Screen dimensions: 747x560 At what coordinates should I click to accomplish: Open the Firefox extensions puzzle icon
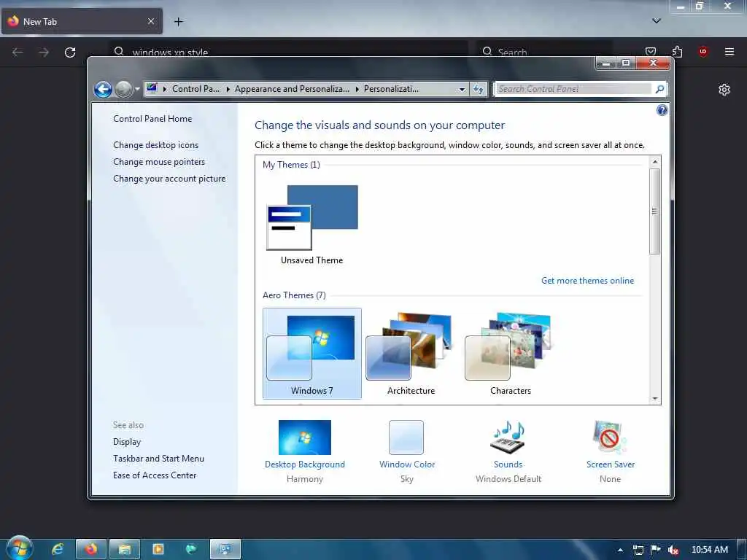(677, 52)
